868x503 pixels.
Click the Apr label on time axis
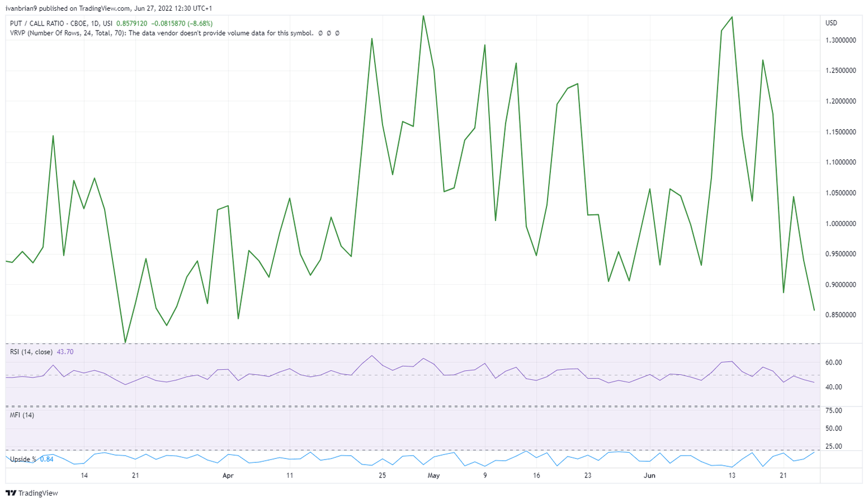tap(228, 476)
